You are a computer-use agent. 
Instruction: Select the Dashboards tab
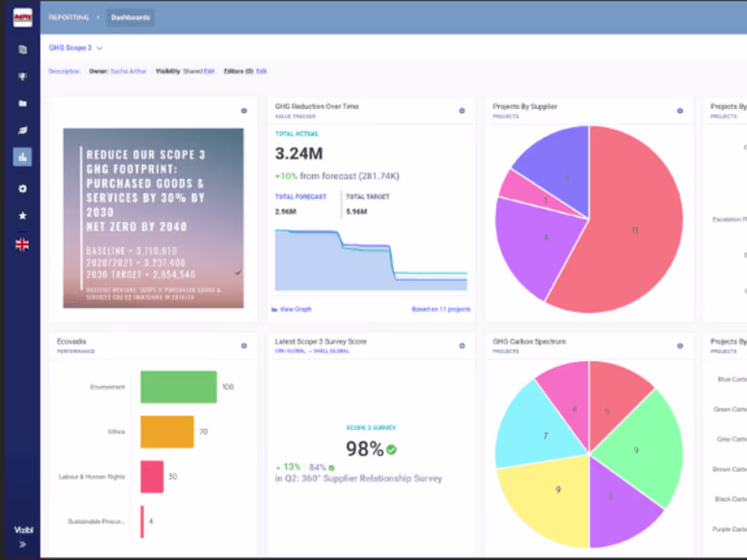(130, 18)
